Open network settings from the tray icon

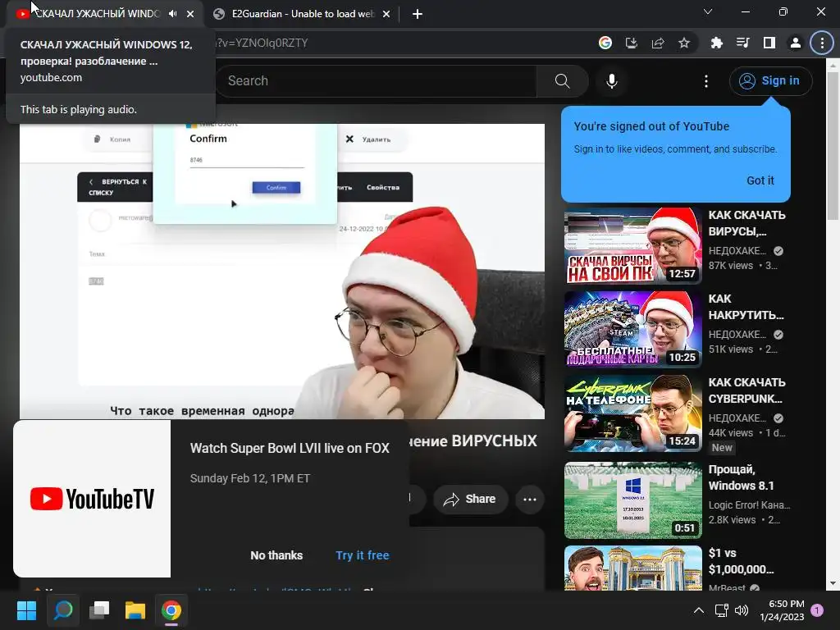click(x=722, y=610)
